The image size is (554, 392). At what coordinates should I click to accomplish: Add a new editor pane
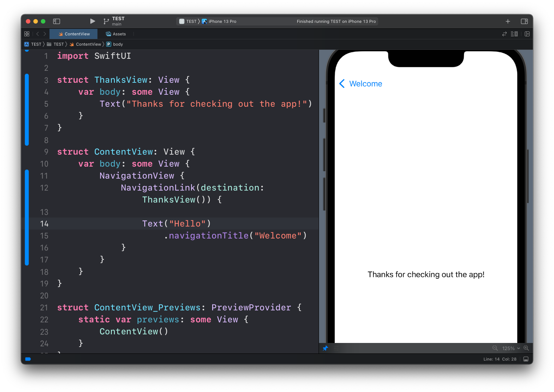click(527, 34)
